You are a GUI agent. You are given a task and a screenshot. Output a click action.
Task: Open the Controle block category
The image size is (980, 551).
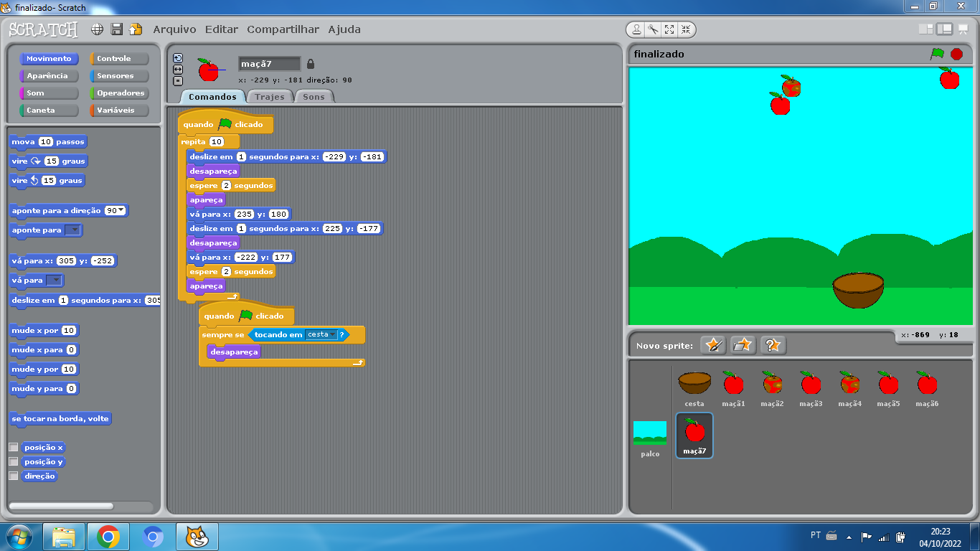tap(119, 59)
